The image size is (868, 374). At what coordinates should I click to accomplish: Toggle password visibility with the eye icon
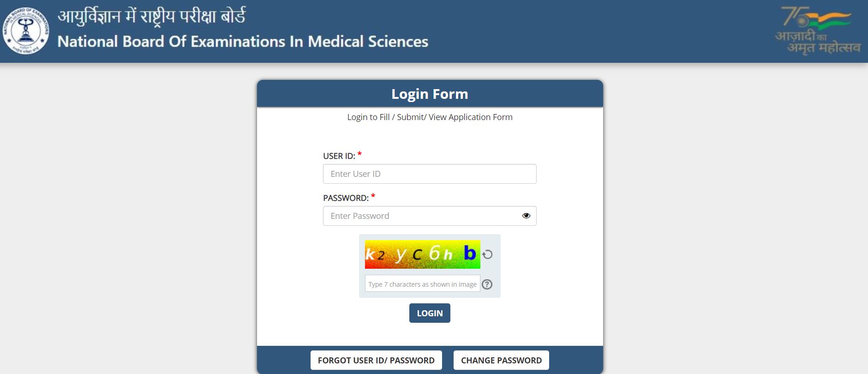(x=526, y=215)
